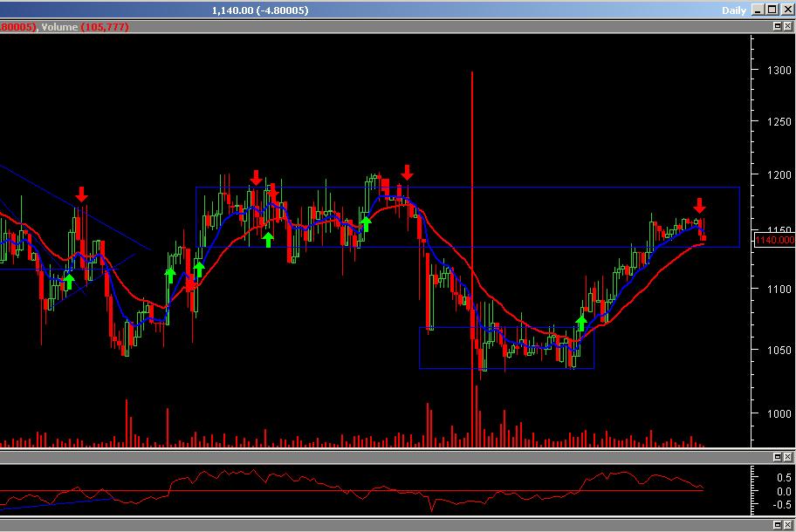Screen dimensions: 796x532
Task: Select the leftmost red sell arrow marker
Action: (81, 194)
